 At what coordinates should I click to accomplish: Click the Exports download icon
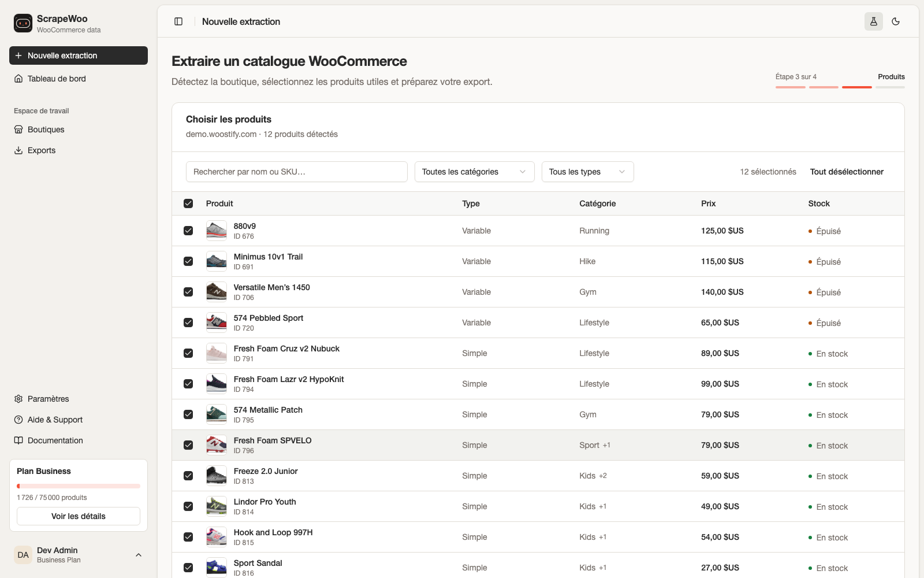[x=18, y=150]
